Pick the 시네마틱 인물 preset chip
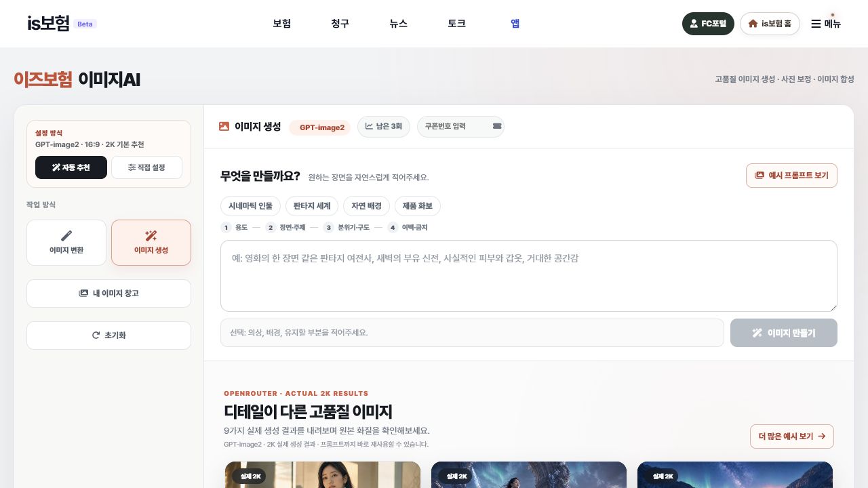 click(x=250, y=205)
